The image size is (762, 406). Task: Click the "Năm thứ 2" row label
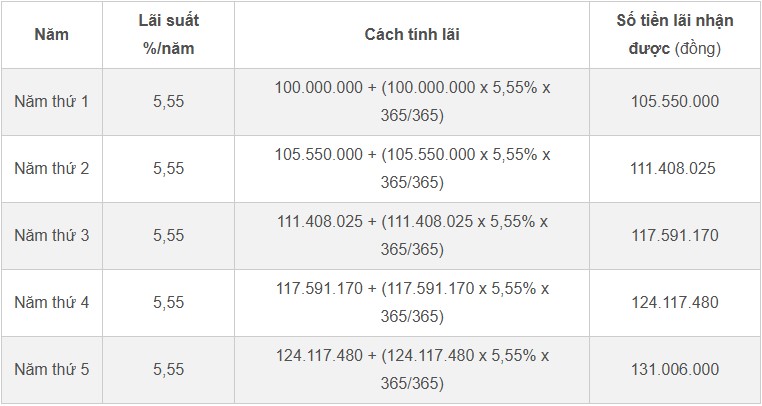(51, 168)
